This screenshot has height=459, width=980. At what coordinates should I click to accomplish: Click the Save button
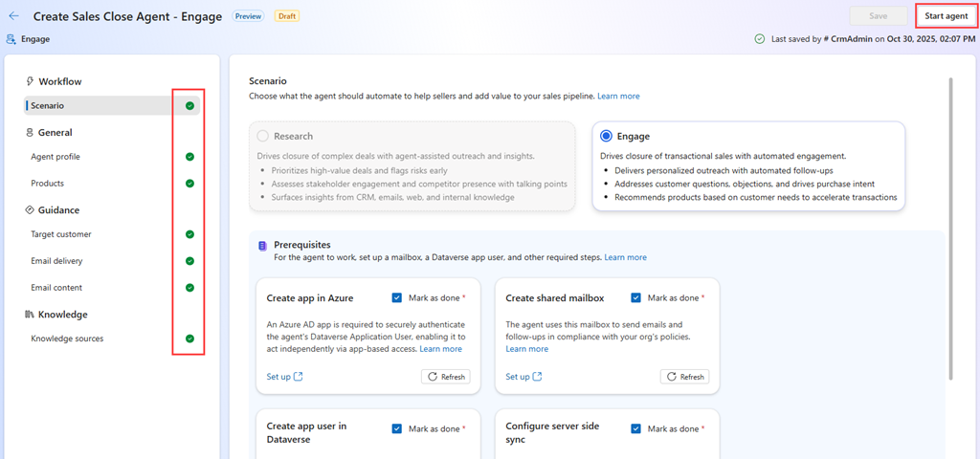[x=879, y=15]
